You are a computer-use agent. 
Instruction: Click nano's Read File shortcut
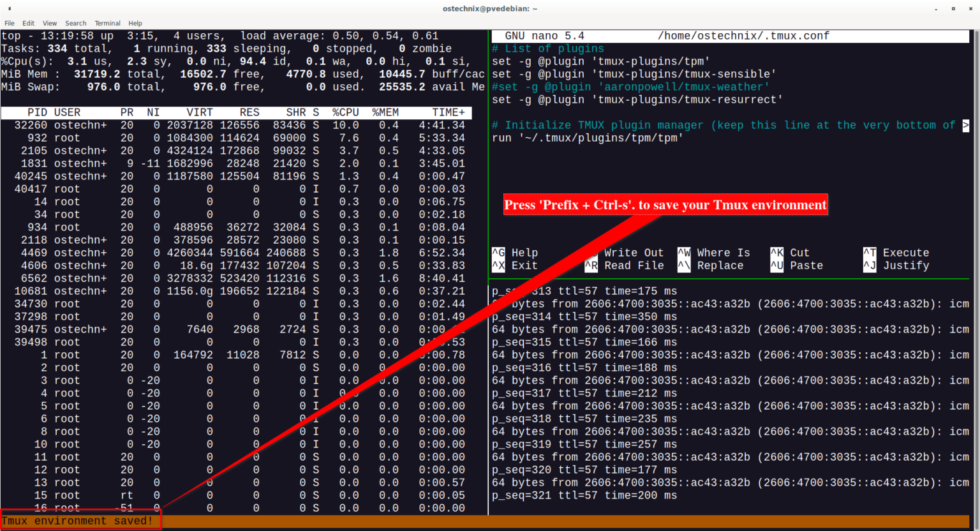[x=624, y=265]
